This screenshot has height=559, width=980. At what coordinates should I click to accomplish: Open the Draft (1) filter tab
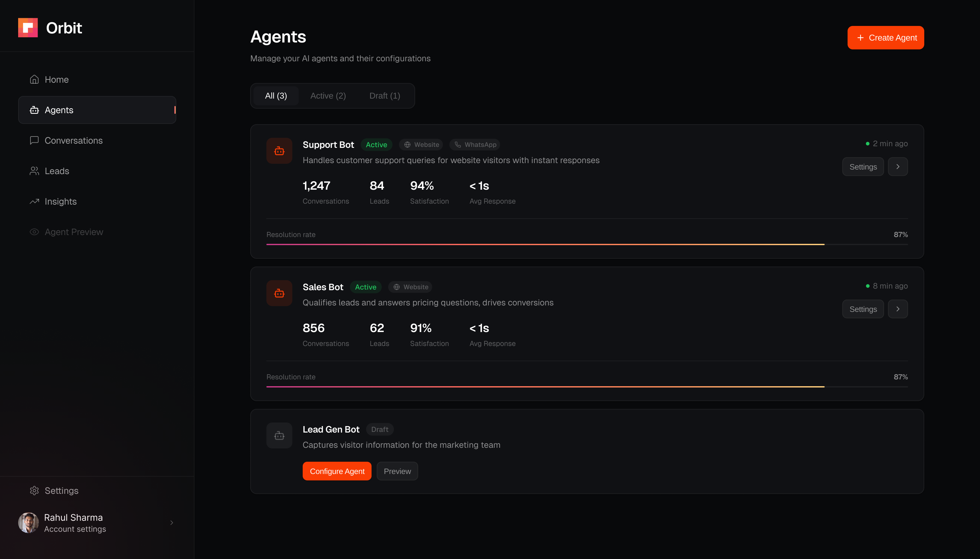click(384, 96)
